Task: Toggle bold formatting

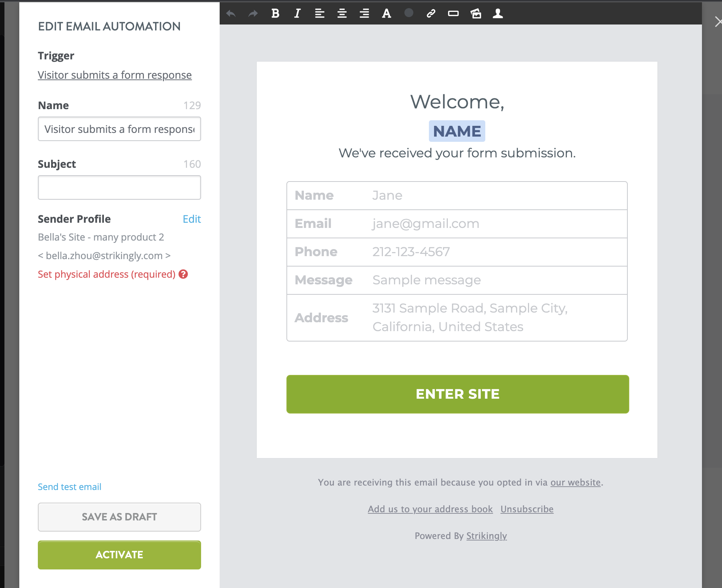Action: pyautogui.click(x=275, y=14)
